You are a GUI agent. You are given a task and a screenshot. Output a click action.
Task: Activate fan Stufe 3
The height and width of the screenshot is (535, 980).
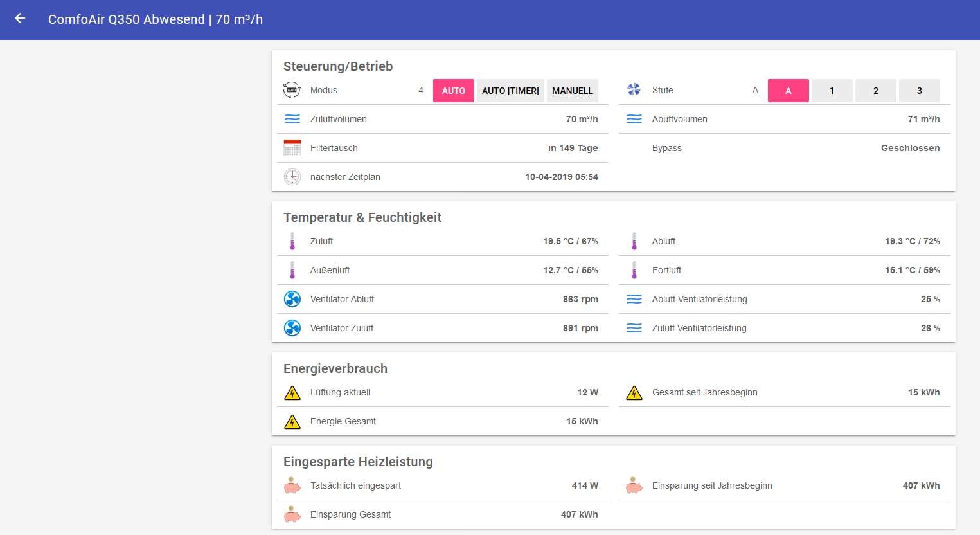919,91
